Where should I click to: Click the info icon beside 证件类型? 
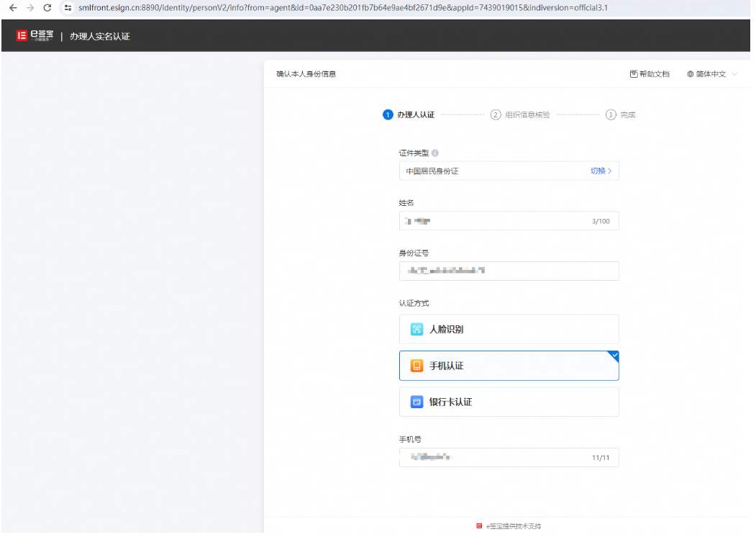[435, 153]
